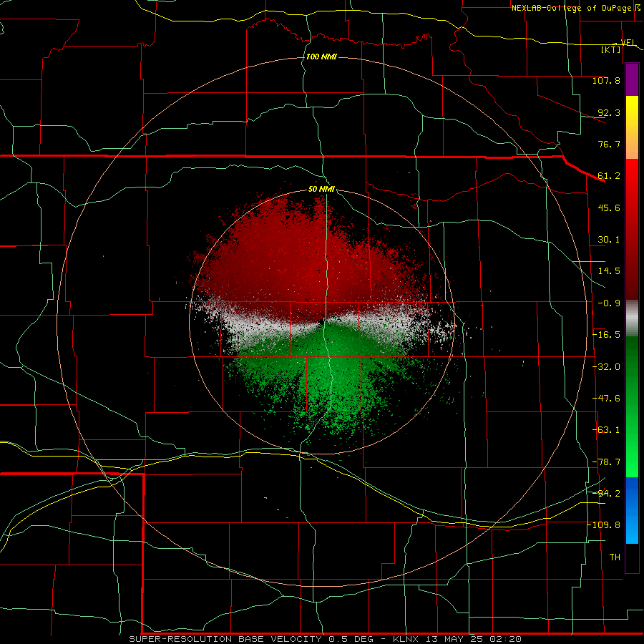Click the 30.1 scale value
The width and height of the screenshot is (644, 644).
609,240
